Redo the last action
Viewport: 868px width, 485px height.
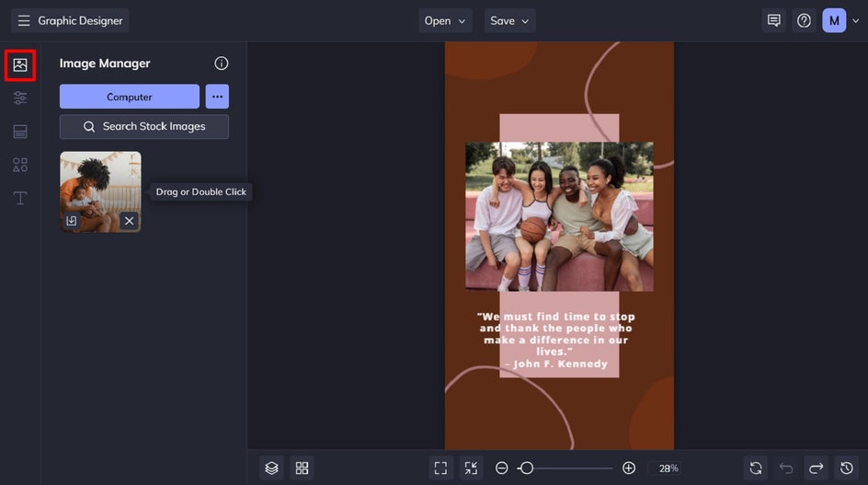(x=816, y=468)
